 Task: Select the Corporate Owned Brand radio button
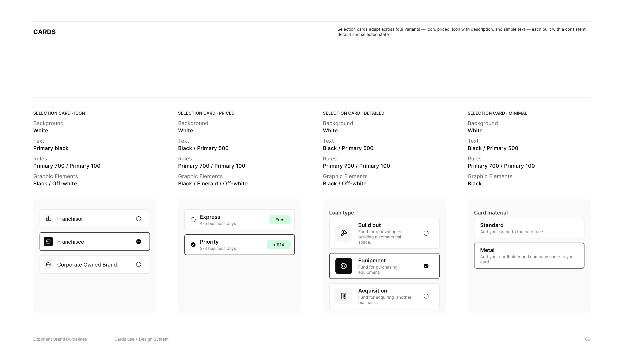coord(139,264)
